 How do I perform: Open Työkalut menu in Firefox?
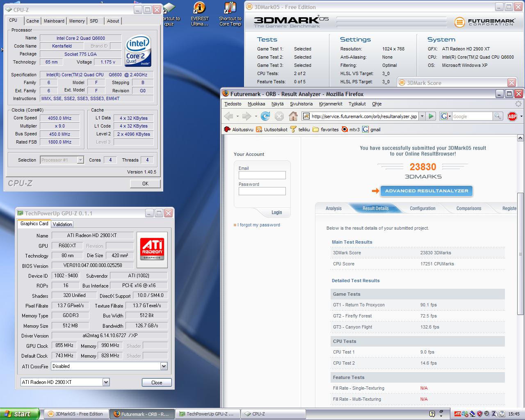pos(357,104)
